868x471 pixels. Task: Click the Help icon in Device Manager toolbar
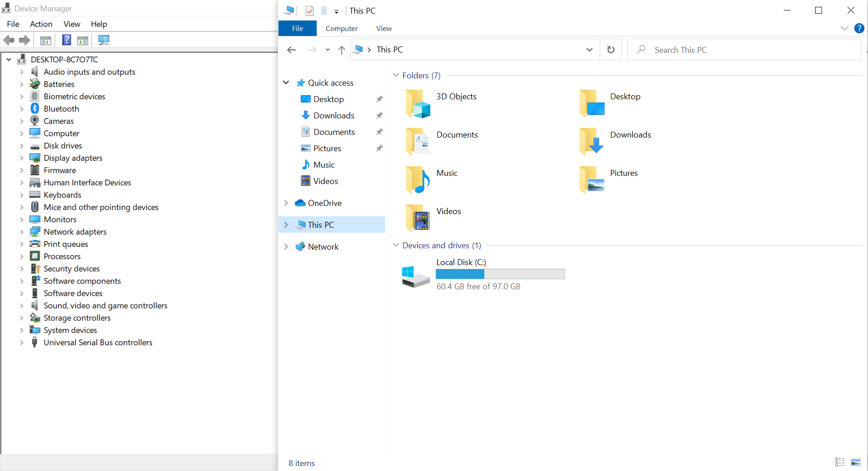coord(67,40)
